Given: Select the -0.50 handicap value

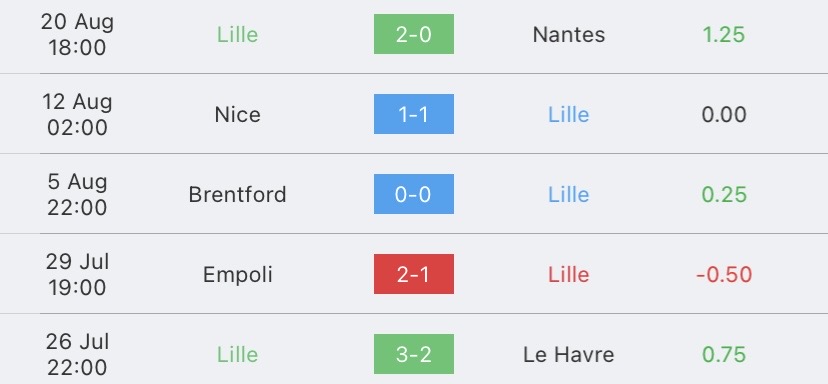Looking at the screenshot, I should point(724,274).
